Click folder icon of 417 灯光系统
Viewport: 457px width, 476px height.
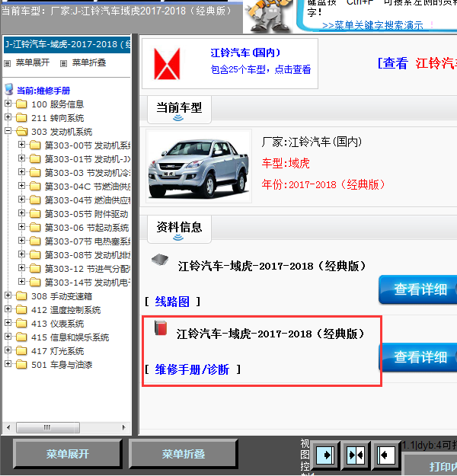pyautogui.click(x=21, y=351)
